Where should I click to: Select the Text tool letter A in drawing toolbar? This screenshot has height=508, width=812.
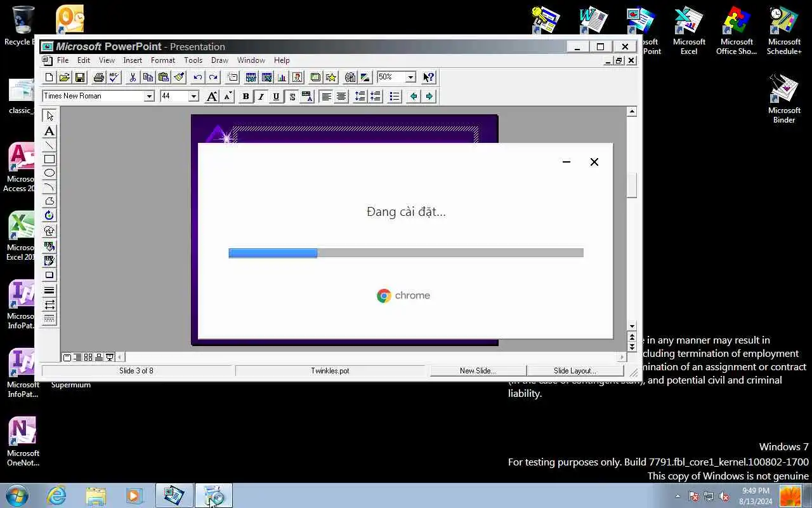pos(49,131)
